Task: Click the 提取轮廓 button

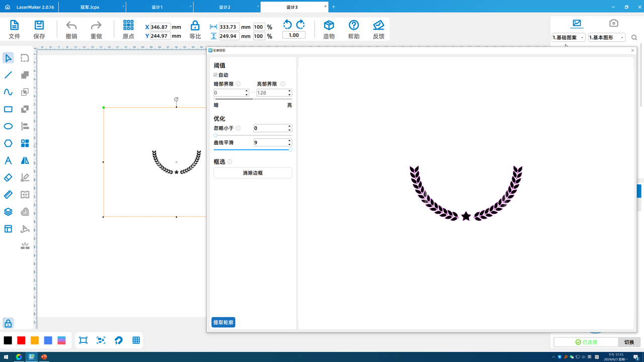Action: coord(223,322)
